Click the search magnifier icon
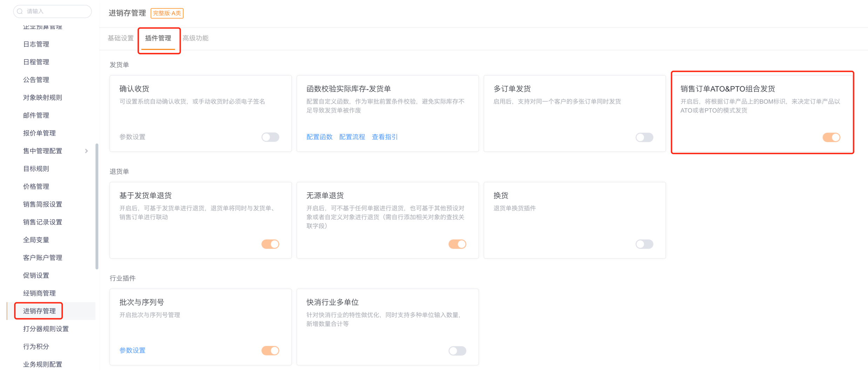Image resolution: width=868 pixels, height=380 pixels. (x=20, y=12)
